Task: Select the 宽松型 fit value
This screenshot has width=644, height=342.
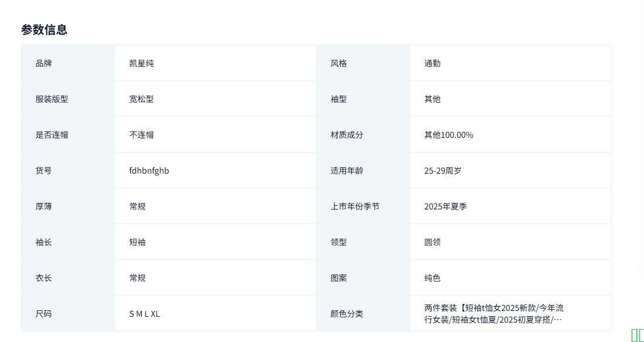Action: click(x=141, y=99)
